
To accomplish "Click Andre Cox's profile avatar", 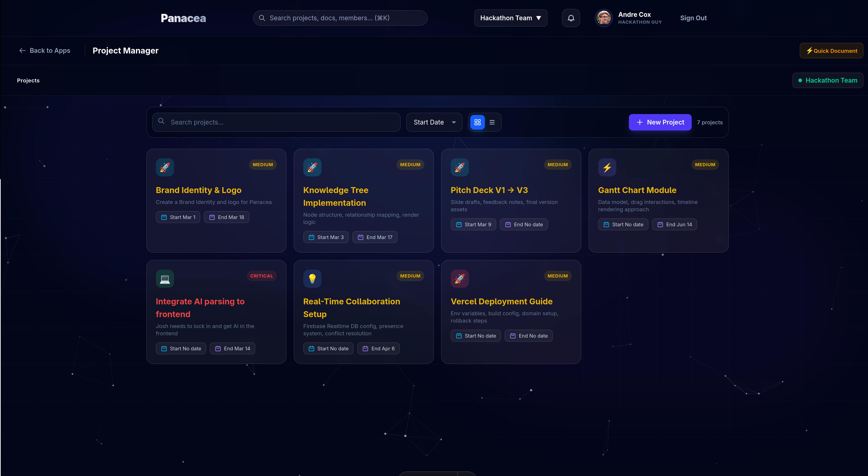I will (x=603, y=18).
